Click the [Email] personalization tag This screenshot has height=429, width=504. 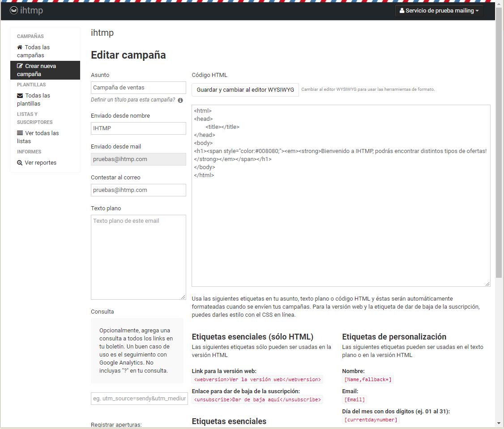coord(355,400)
